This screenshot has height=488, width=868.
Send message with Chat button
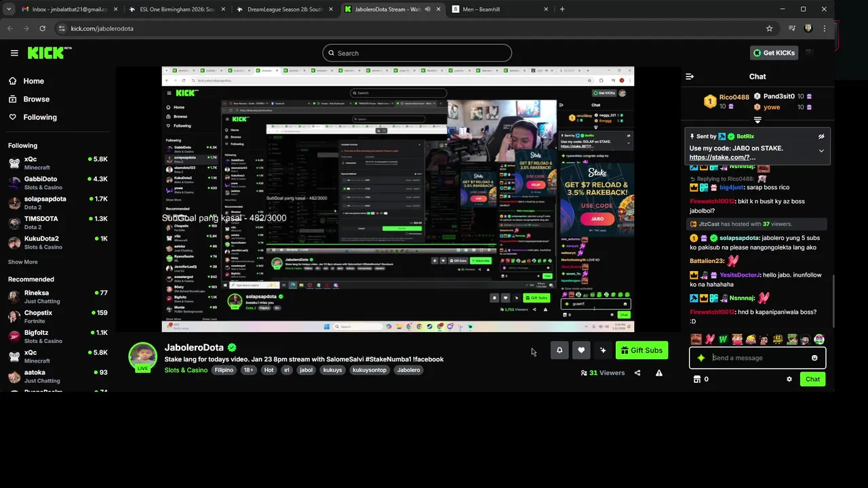click(812, 380)
